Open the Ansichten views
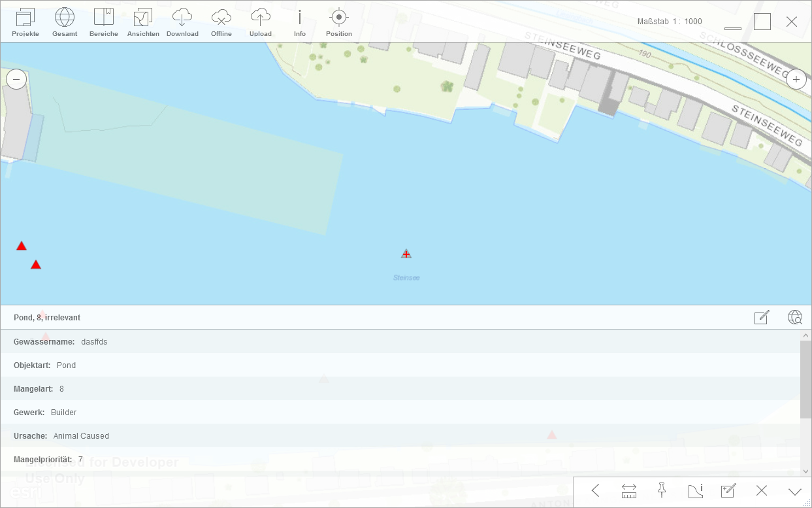812x508 pixels. coord(143,22)
